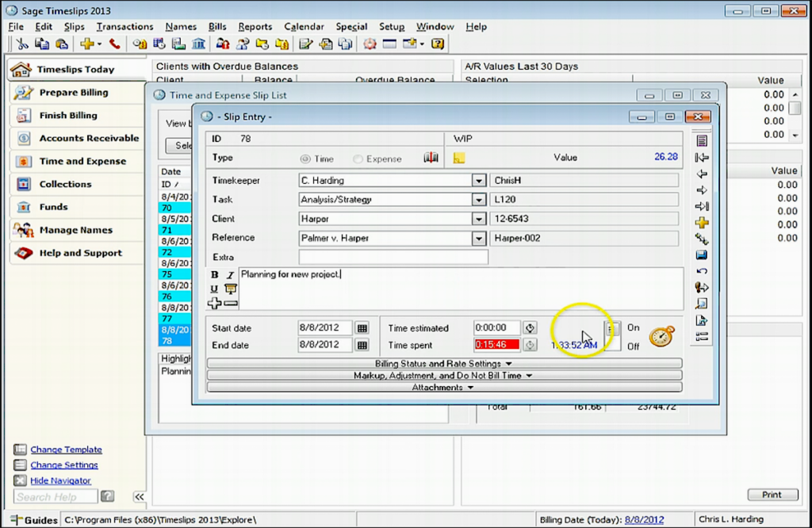Click the red Time spent field
This screenshot has width=812, height=528.
coord(496,345)
